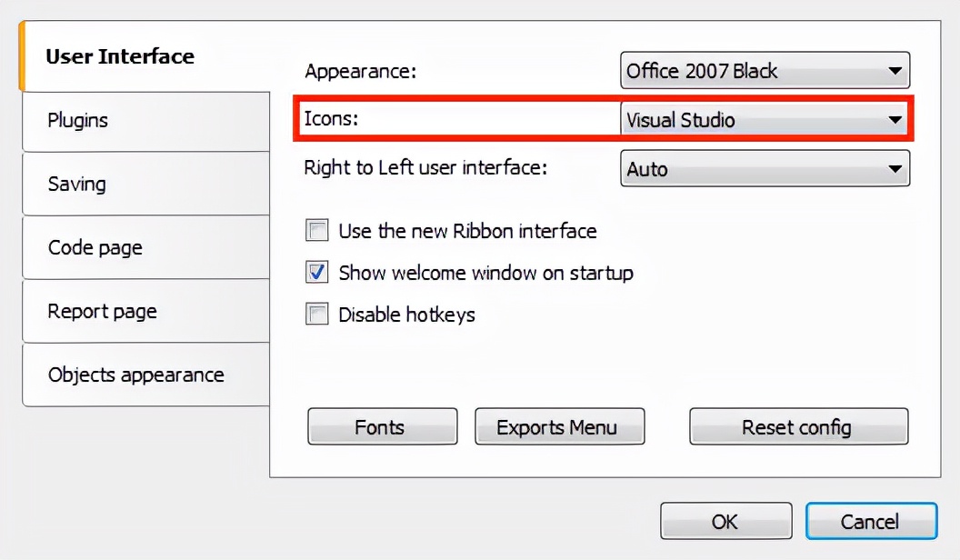This screenshot has width=960, height=560.
Task: Reset the configuration to defaults
Action: pos(798,425)
